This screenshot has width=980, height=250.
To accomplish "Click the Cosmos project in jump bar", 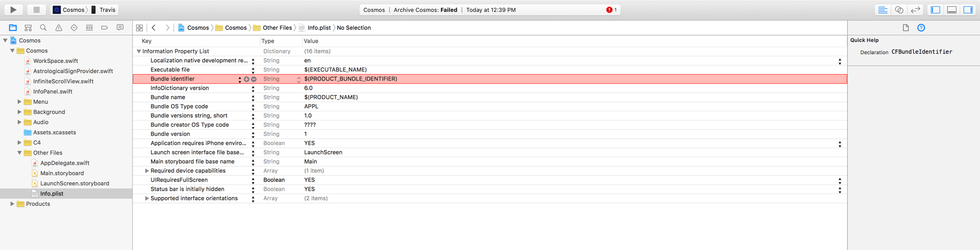I will [x=193, y=28].
